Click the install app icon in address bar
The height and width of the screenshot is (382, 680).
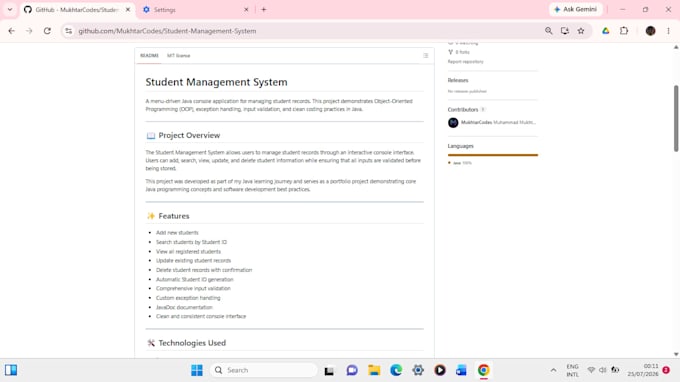pos(565,31)
